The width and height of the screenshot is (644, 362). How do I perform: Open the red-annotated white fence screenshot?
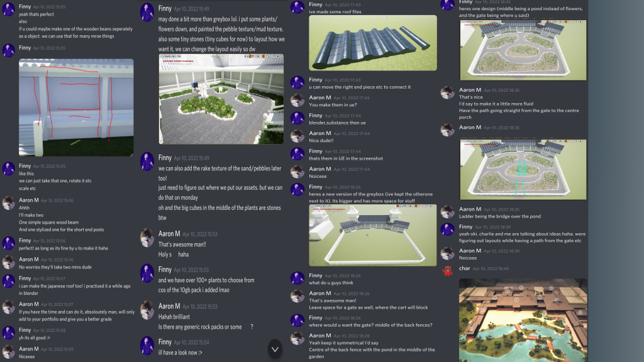coord(76,107)
